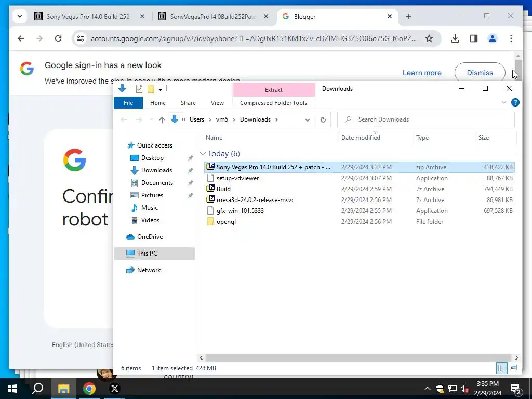Sort by Name column header
Image resolution: width=532 pixels, height=399 pixels.
(214, 137)
